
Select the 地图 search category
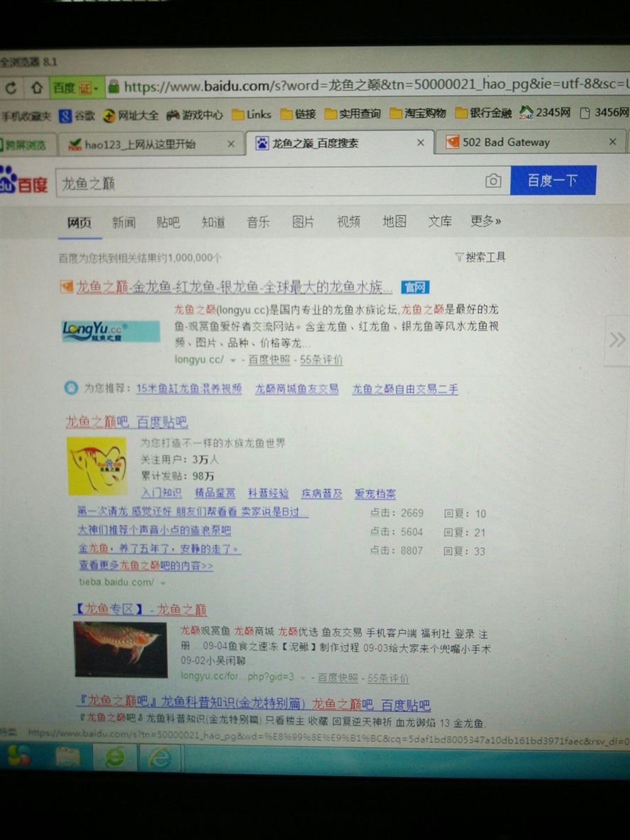394,221
